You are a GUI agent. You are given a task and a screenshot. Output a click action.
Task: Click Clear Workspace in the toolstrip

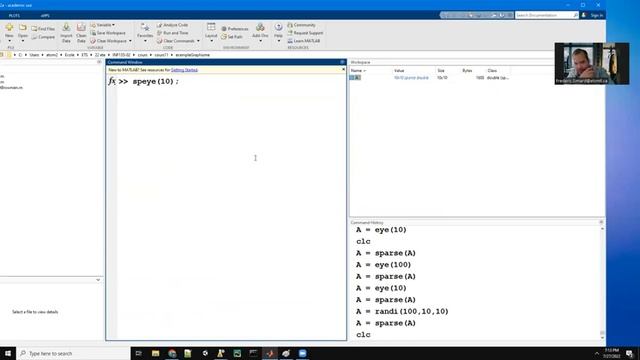[109, 41]
